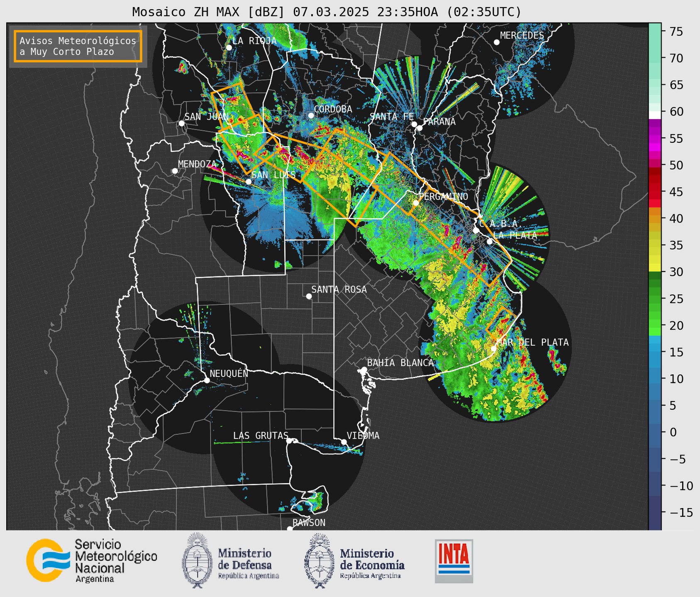Click the Avisos Meteorológicos legend box
This screenshot has height=597, width=700.
click(78, 46)
